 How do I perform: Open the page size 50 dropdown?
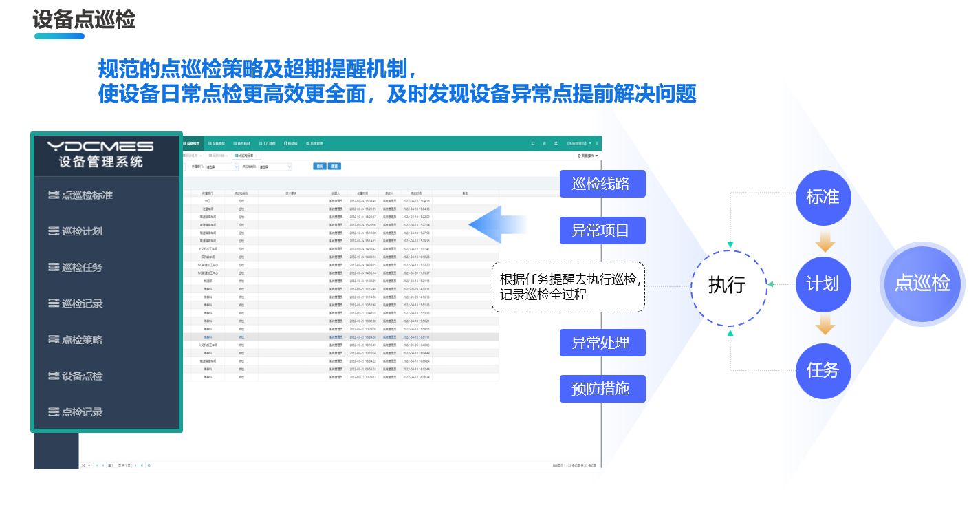pyautogui.click(x=86, y=465)
